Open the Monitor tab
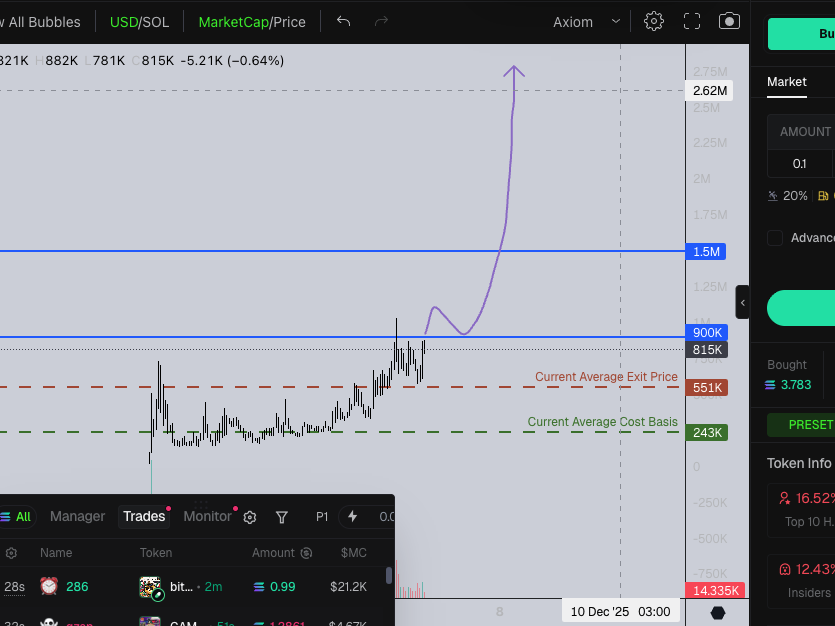The height and width of the screenshot is (626, 835). click(206, 517)
